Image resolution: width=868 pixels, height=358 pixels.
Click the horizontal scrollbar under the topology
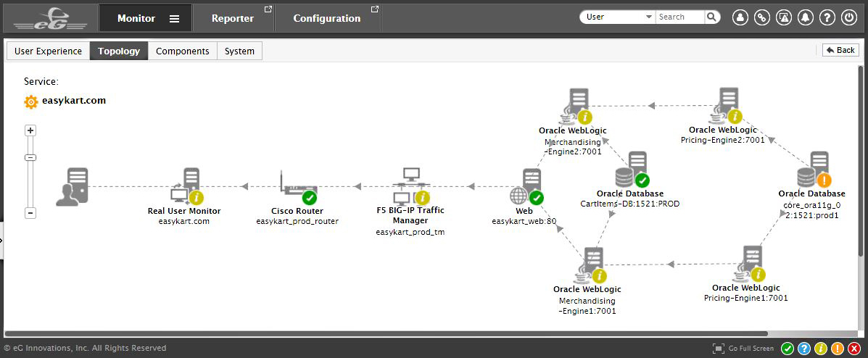point(387,333)
